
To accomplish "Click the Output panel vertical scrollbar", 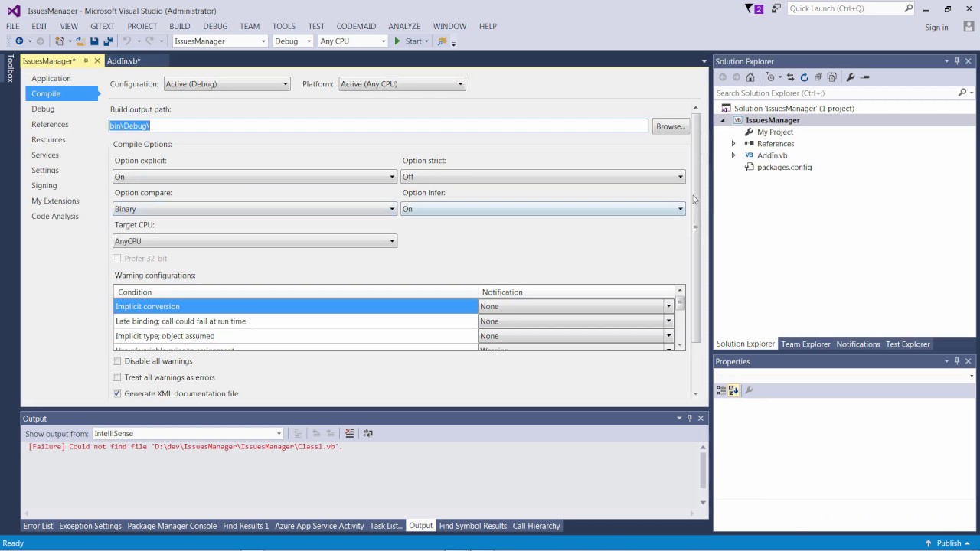I will [704, 477].
